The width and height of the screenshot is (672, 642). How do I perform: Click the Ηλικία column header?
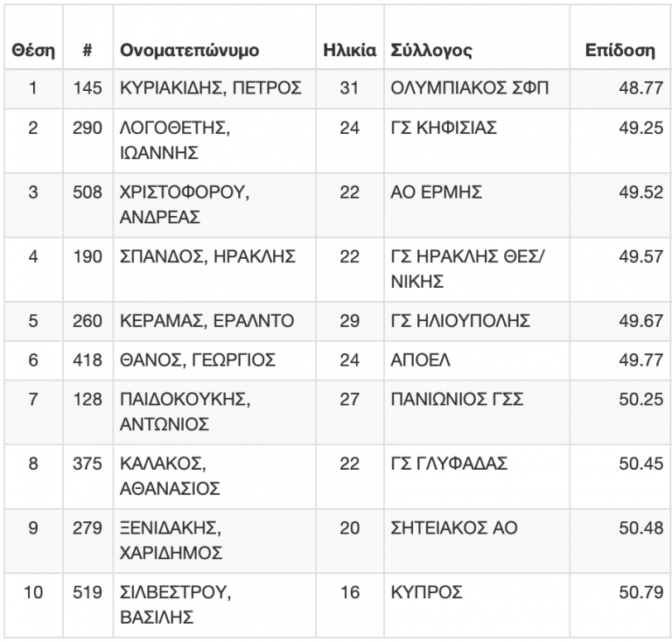349,50
